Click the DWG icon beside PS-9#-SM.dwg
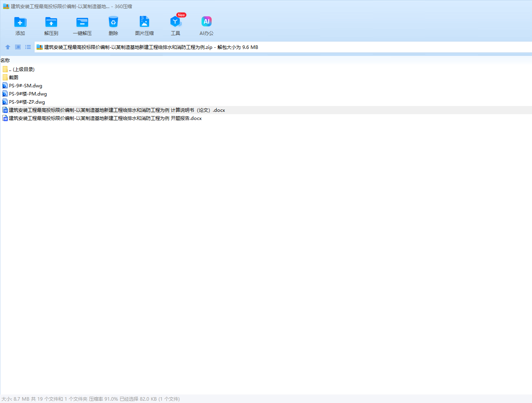This screenshot has width=532, height=403. [x=5, y=85]
